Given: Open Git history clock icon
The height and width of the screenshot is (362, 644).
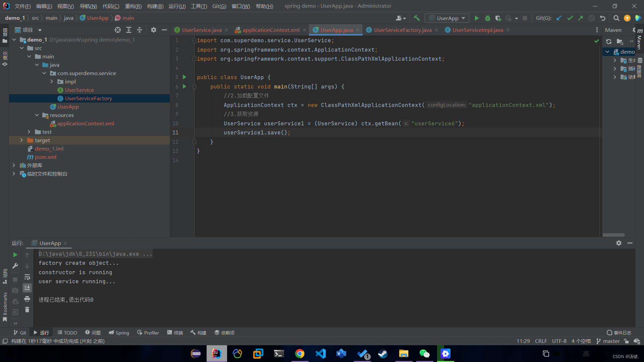Looking at the screenshot, I should (x=592, y=18).
